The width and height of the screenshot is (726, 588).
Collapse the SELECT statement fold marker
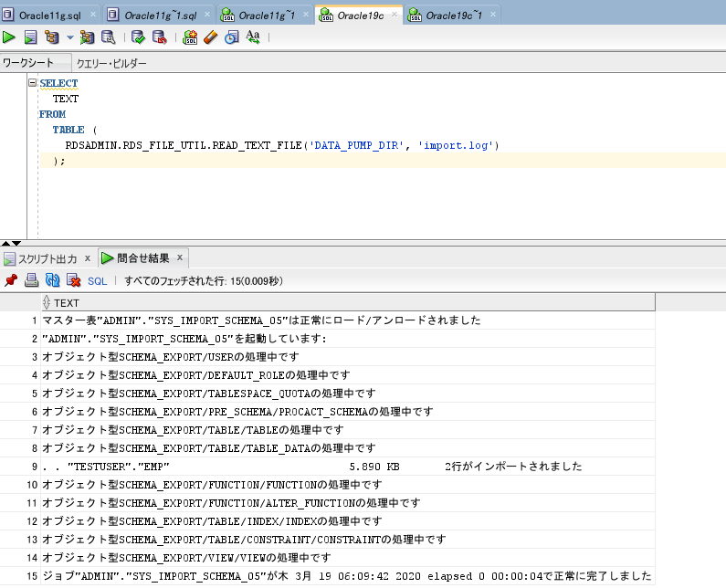[32, 83]
